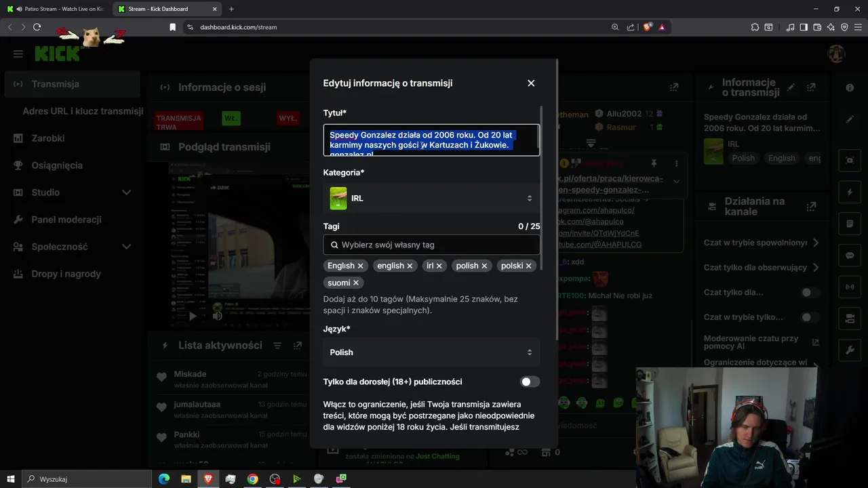Click the lightning bolt icon in right rail
The image size is (868, 488).
pos(850,192)
